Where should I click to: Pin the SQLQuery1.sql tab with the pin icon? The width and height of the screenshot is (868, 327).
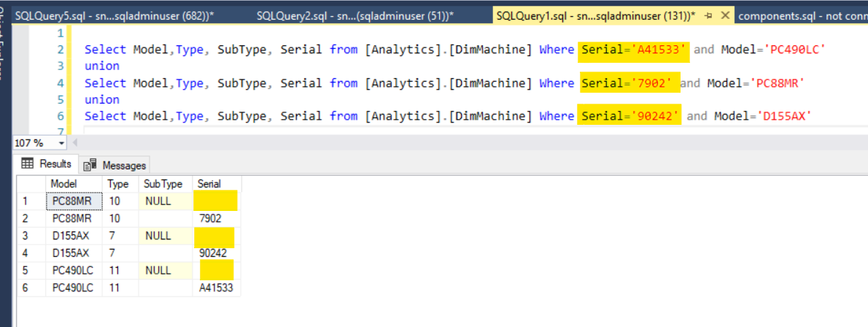[x=708, y=15]
